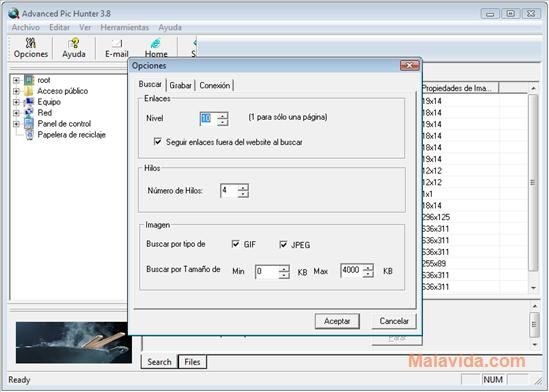Switch to the Grabar tab
This screenshot has height=392, width=549.
(180, 85)
